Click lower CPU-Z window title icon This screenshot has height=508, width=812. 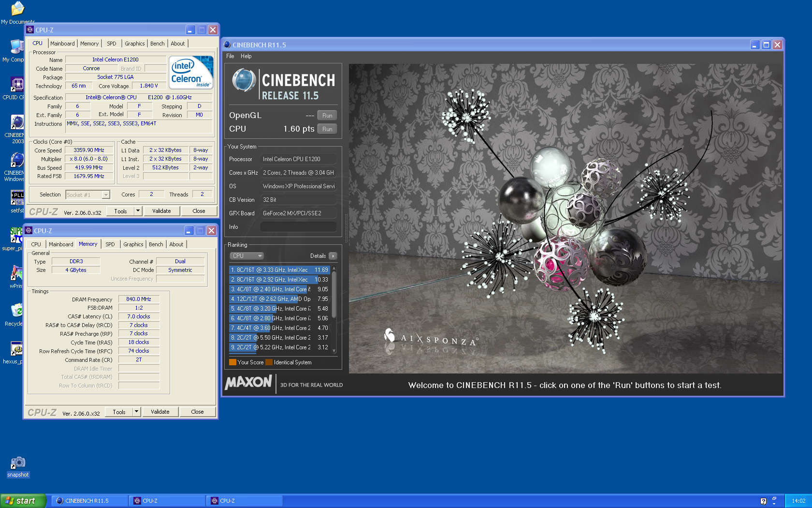click(29, 230)
